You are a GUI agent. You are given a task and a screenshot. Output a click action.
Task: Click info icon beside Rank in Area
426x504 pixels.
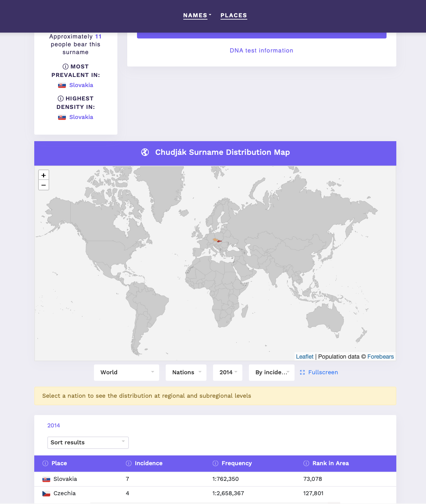pos(306,463)
